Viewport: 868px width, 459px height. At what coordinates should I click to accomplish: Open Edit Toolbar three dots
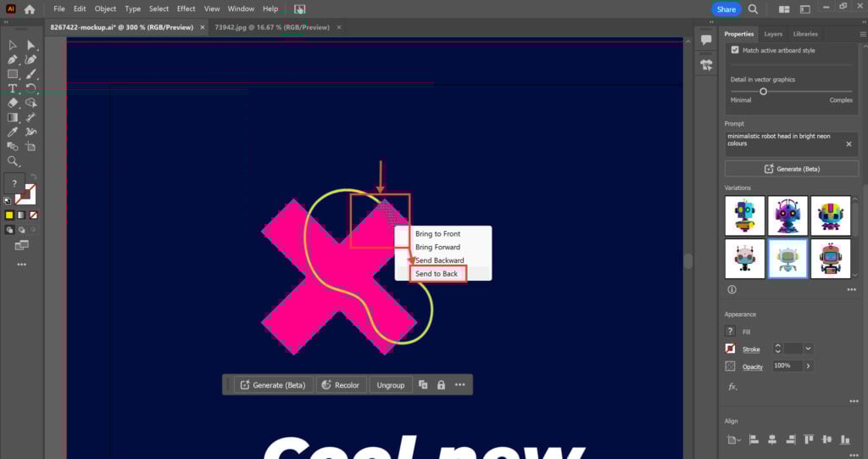point(21,265)
